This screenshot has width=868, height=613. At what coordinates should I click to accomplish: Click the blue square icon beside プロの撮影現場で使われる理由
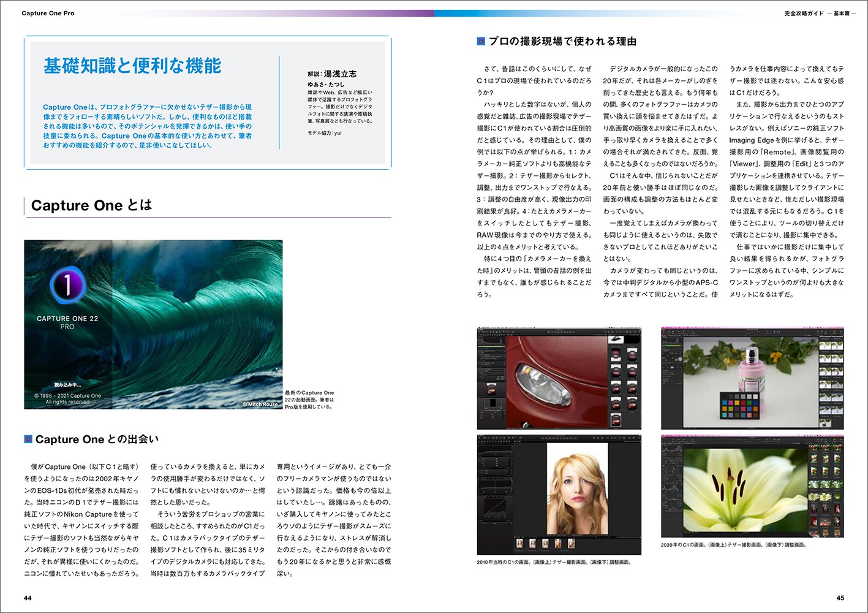pos(481,42)
